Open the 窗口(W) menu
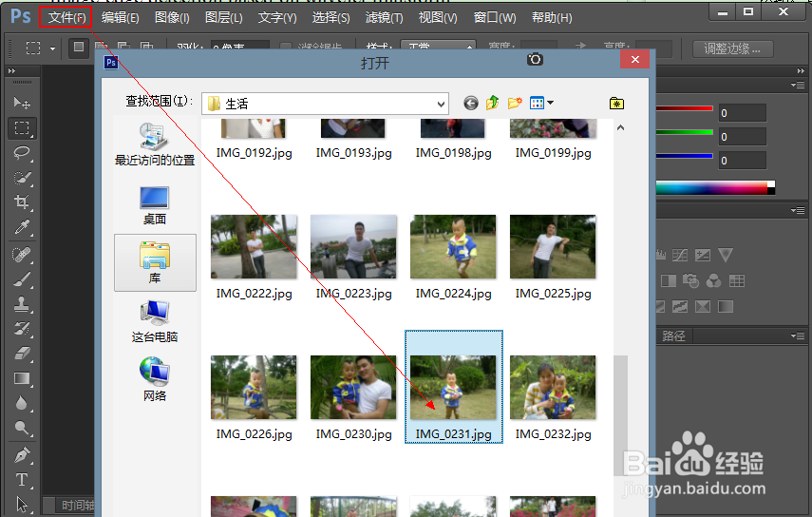Image resolution: width=812 pixels, height=517 pixels. (x=495, y=18)
